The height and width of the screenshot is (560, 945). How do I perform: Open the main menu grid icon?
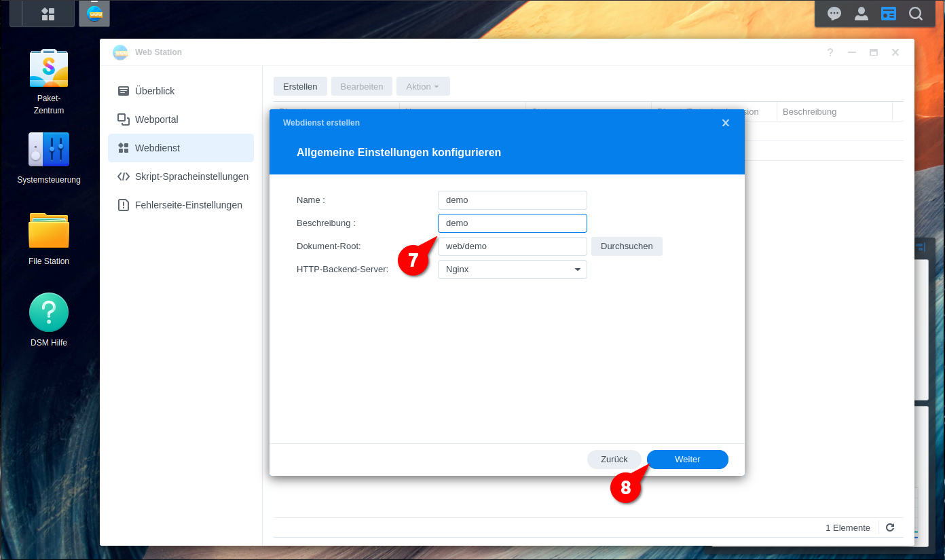click(x=48, y=14)
